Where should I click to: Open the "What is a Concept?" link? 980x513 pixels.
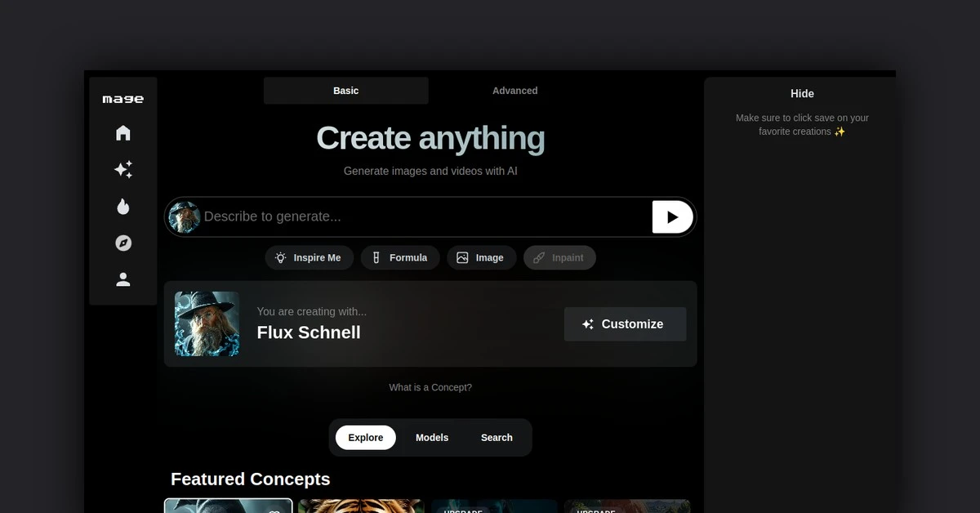430,387
